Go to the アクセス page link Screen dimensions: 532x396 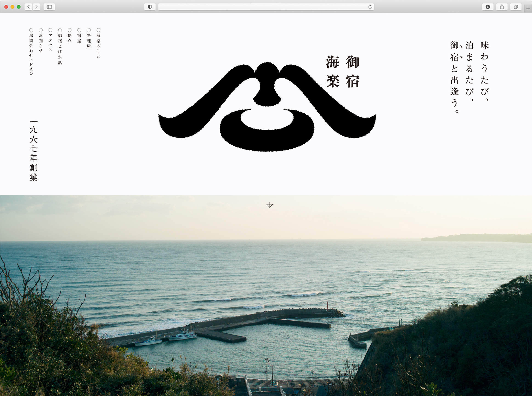(x=50, y=43)
